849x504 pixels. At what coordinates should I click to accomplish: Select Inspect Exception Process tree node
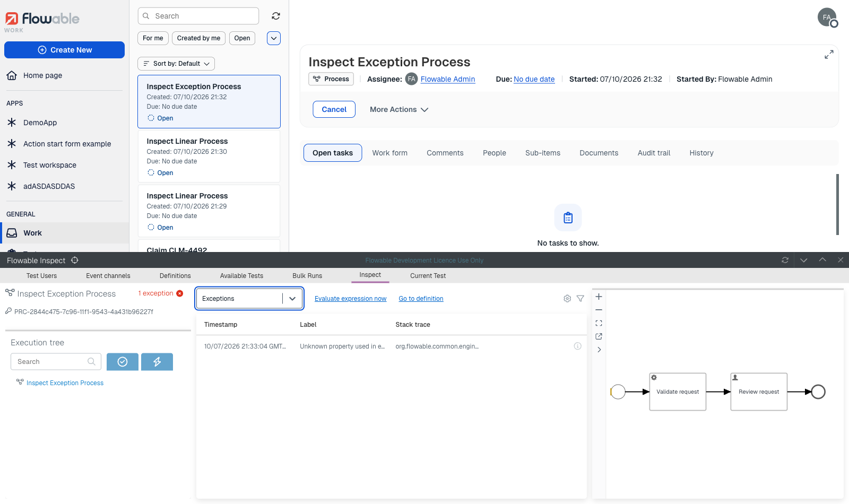point(65,383)
